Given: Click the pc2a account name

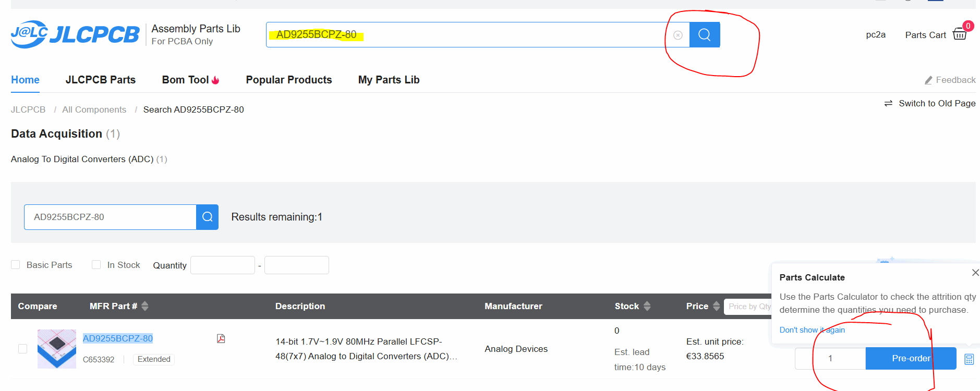Looking at the screenshot, I should (x=876, y=34).
